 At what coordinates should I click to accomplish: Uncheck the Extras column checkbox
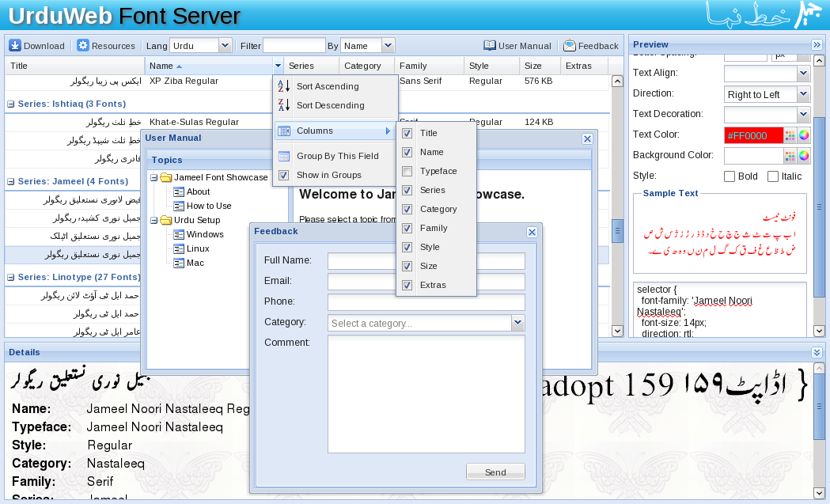click(x=407, y=285)
